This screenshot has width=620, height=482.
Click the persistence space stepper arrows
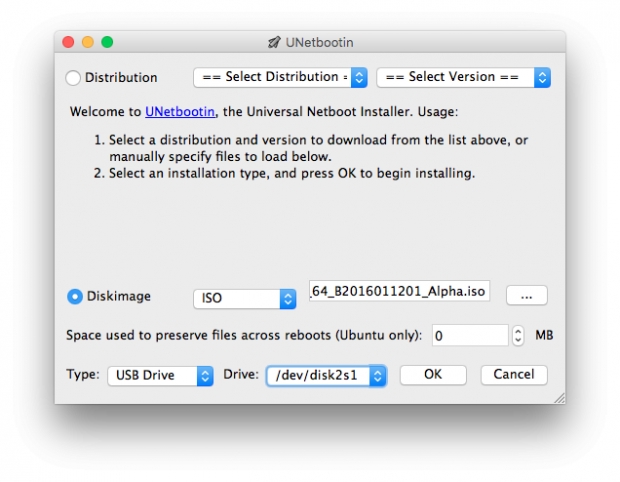point(518,335)
